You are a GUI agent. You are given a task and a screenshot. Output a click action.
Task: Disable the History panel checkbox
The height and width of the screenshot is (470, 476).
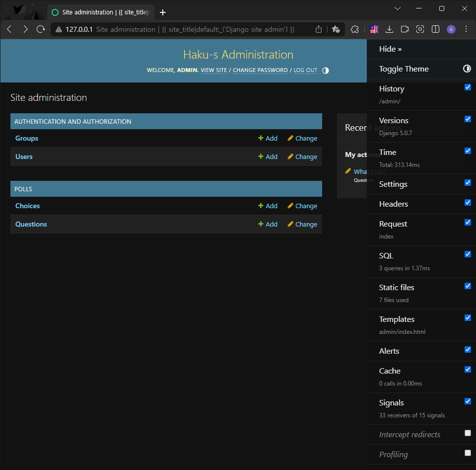pos(468,87)
